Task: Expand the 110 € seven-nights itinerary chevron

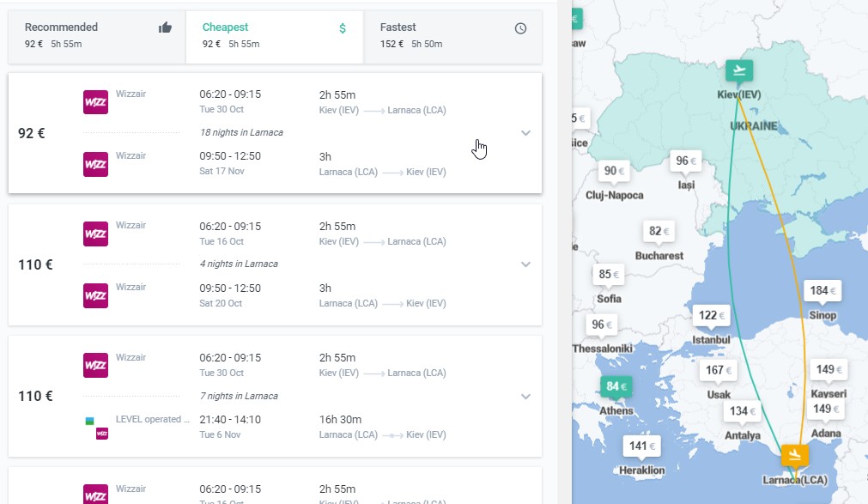Action: [526, 397]
